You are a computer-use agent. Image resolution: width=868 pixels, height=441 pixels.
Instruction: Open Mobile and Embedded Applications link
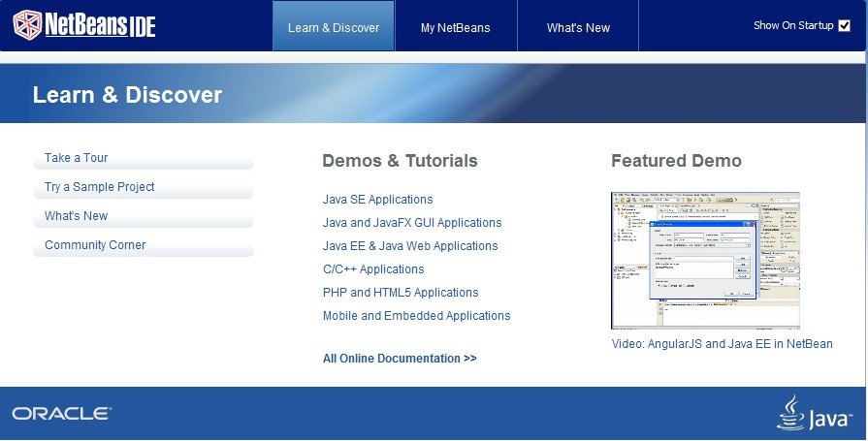click(x=416, y=316)
